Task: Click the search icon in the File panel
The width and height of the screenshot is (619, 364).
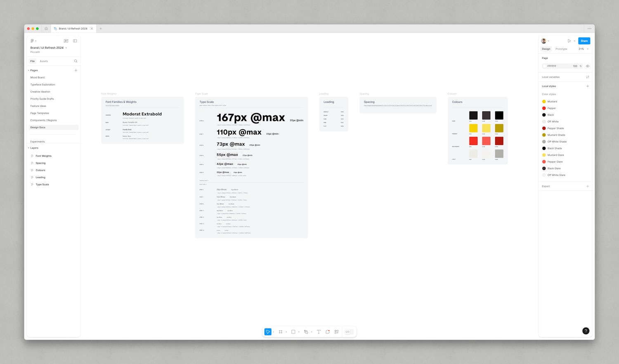Action: [76, 61]
